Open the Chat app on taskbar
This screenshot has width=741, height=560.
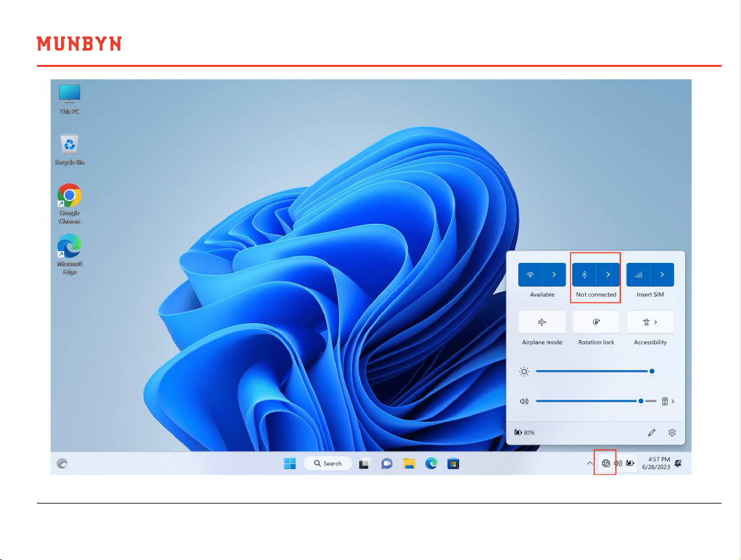point(386,464)
